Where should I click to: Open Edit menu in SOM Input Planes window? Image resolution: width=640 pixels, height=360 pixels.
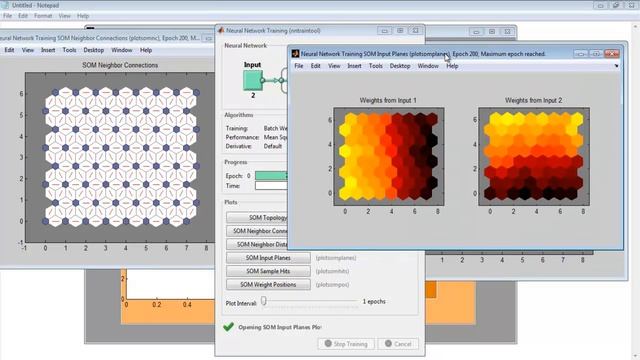(316, 66)
